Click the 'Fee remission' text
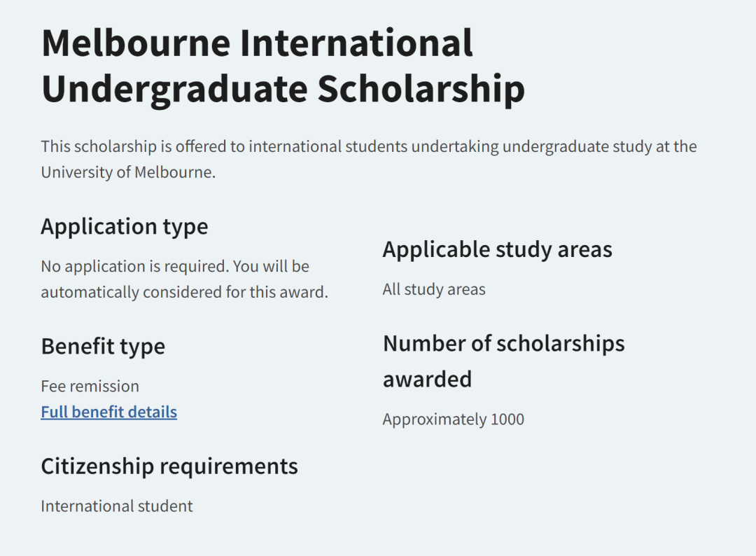This screenshot has height=556, width=756. [x=90, y=386]
